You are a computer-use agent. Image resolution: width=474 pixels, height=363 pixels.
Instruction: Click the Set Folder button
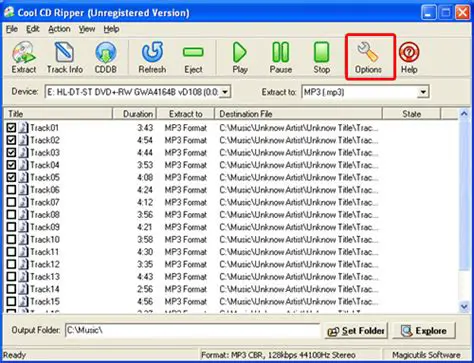[356, 331]
